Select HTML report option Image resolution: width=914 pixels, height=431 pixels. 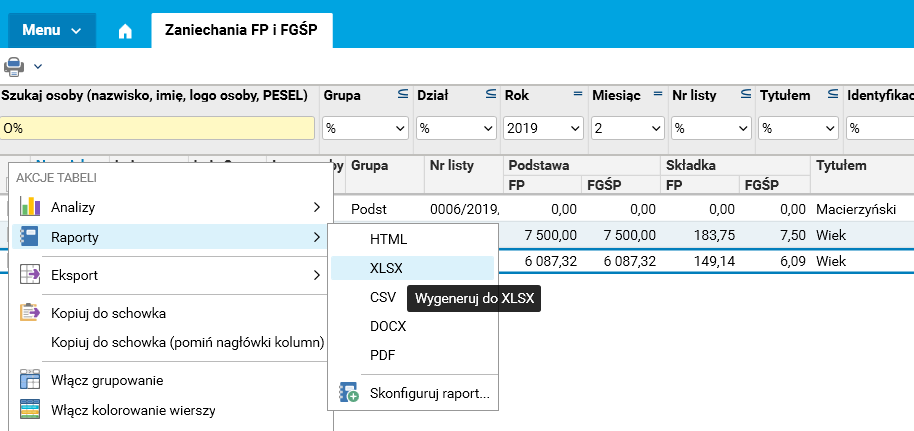(388, 240)
